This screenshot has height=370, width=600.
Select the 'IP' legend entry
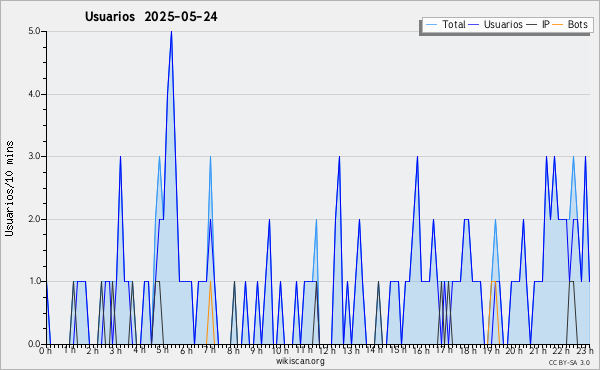[x=546, y=24]
